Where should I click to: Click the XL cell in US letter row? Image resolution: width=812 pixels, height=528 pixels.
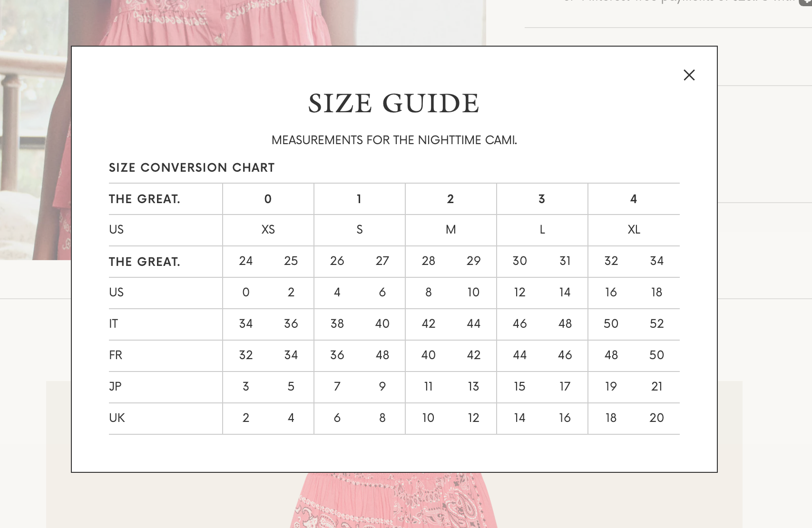634,229
